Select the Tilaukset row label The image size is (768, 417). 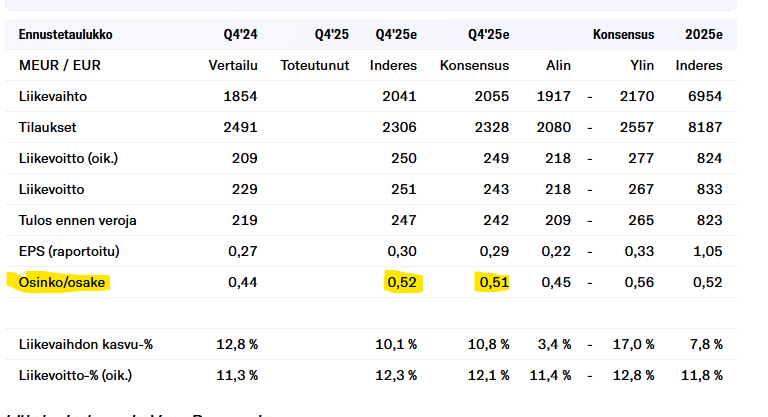click(46, 128)
